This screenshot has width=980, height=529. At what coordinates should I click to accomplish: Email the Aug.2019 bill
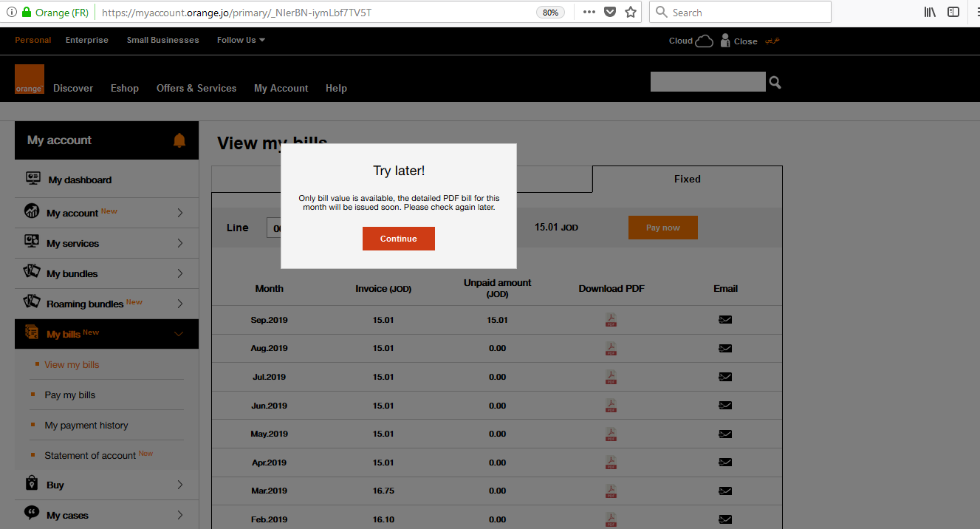tap(725, 348)
